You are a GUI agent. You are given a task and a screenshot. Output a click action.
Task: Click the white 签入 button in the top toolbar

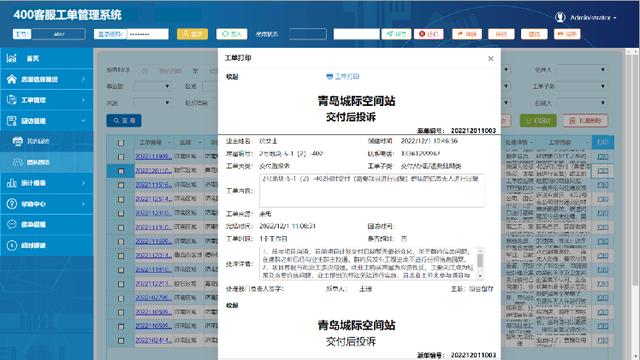click(x=231, y=34)
